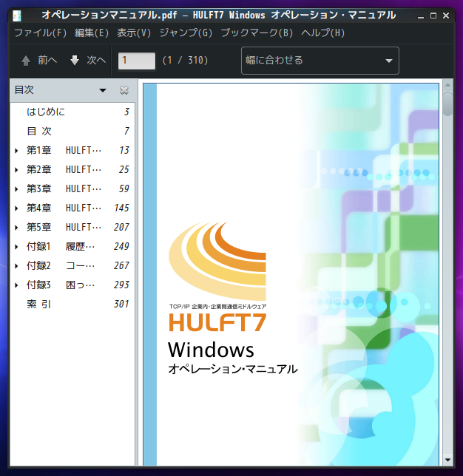This screenshot has width=463, height=476.
Task: Open the ヘルプ(H) menu
Action: click(323, 33)
